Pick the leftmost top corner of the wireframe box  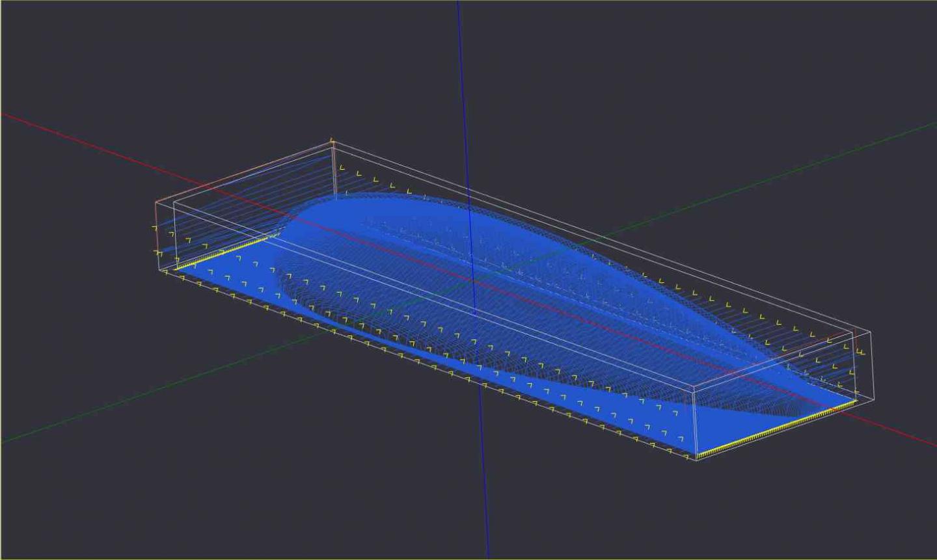156,203
